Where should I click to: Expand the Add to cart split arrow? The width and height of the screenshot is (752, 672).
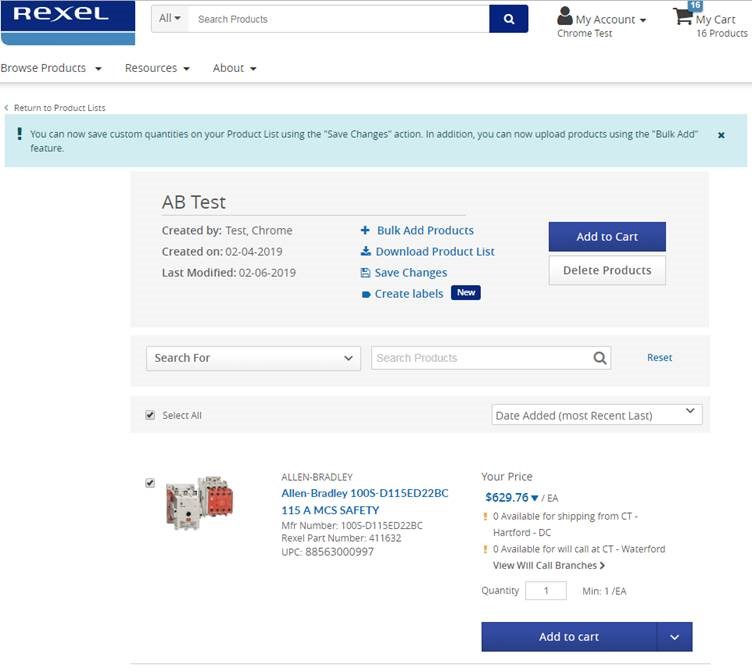click(x=674, y=637)
